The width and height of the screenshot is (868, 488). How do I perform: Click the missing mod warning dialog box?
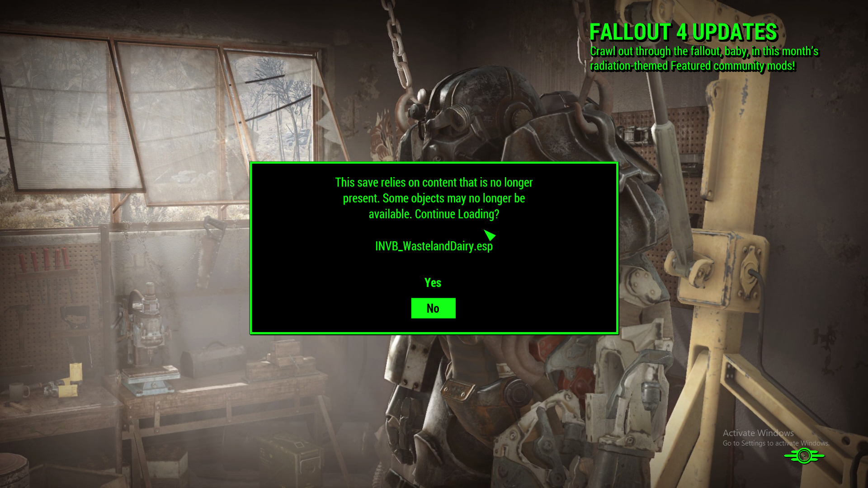[434, 247]
